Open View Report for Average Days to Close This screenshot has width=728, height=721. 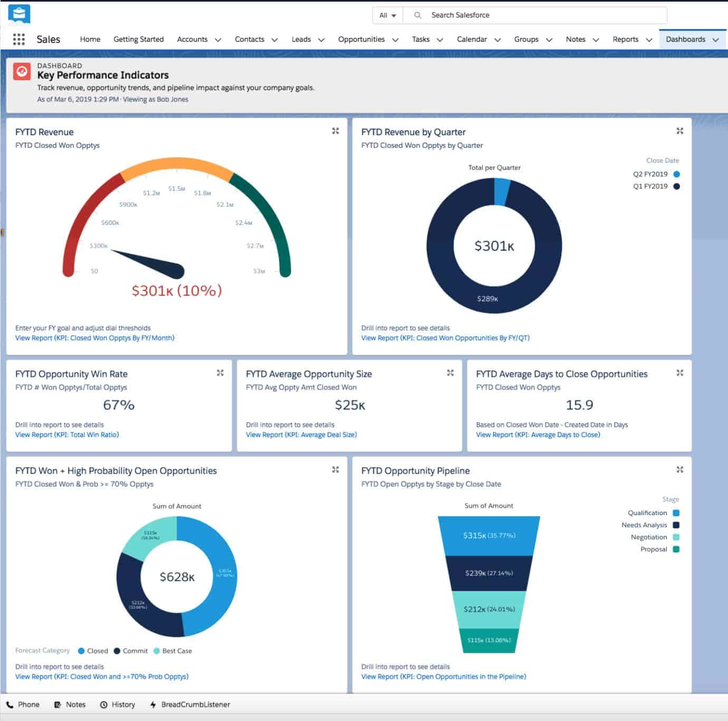tap(538, 434)
